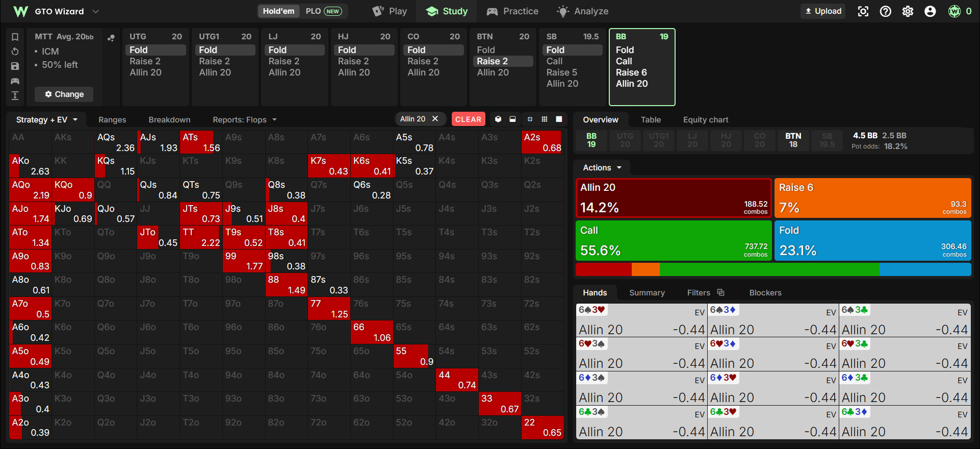This screenshot has width=980, height=449.
Task: Select the TT hand cell in range grid
Action: pyautogui.click(x=201, y=237)
